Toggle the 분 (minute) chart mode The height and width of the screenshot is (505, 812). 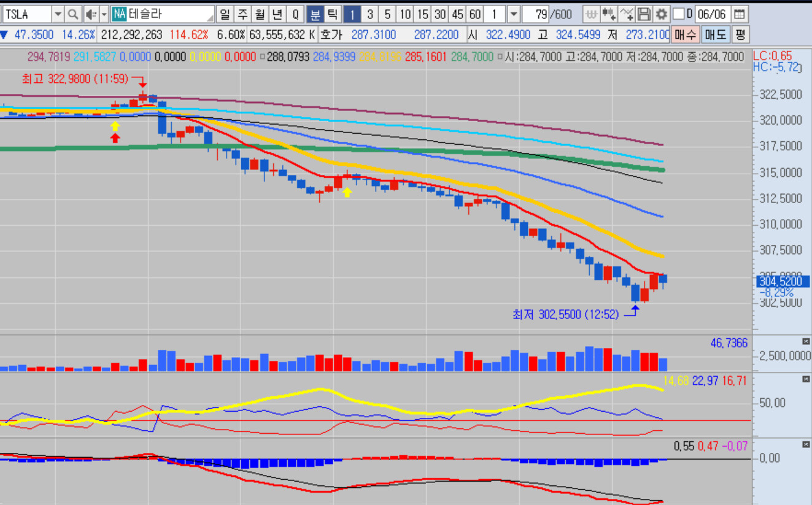(x=315, y=14)
